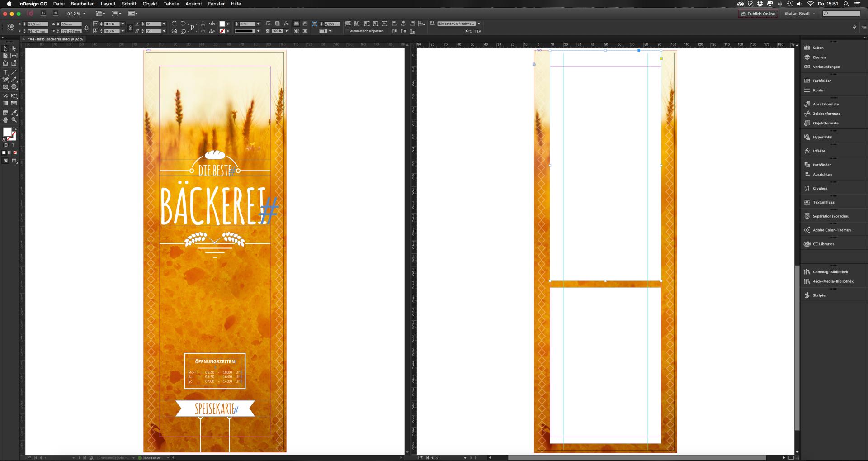Select the Gradient Swatch tool

coord(5,104)
